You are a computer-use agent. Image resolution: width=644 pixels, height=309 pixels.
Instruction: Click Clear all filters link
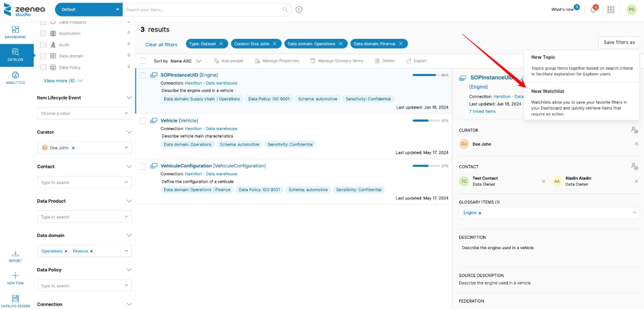[x=161, y=44]
